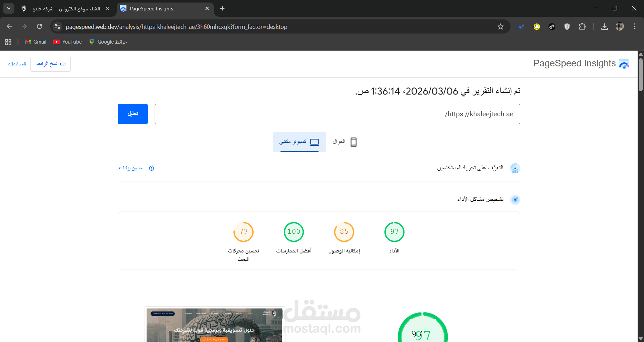The height and width of the screenshot is (342, 644).
Task: Click the report creation date heading text
Action: (438, 91)
